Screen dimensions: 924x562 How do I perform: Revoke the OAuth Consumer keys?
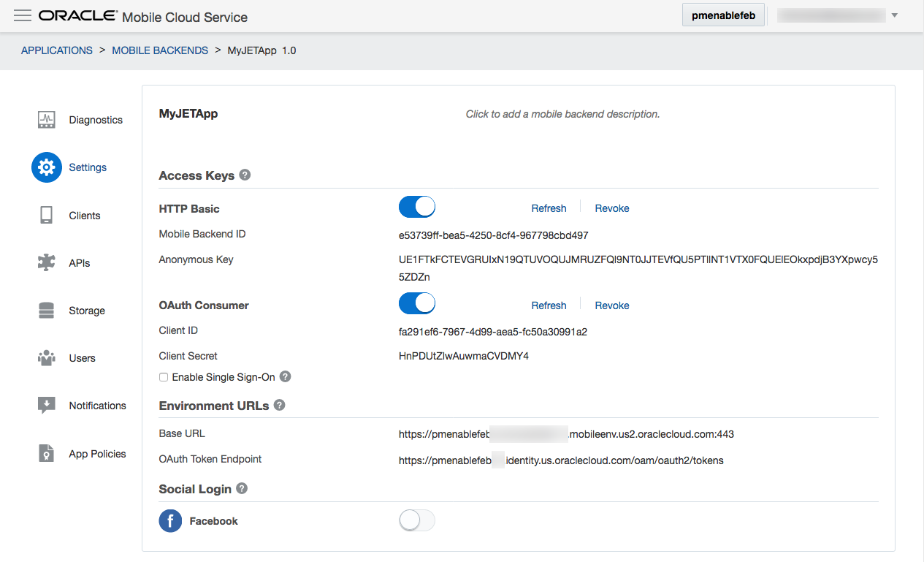[x=611, y=305]
